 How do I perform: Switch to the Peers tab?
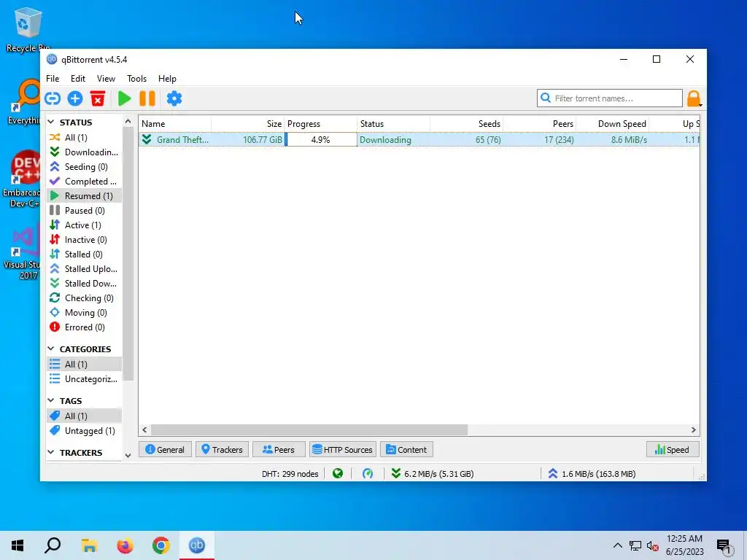279,449
